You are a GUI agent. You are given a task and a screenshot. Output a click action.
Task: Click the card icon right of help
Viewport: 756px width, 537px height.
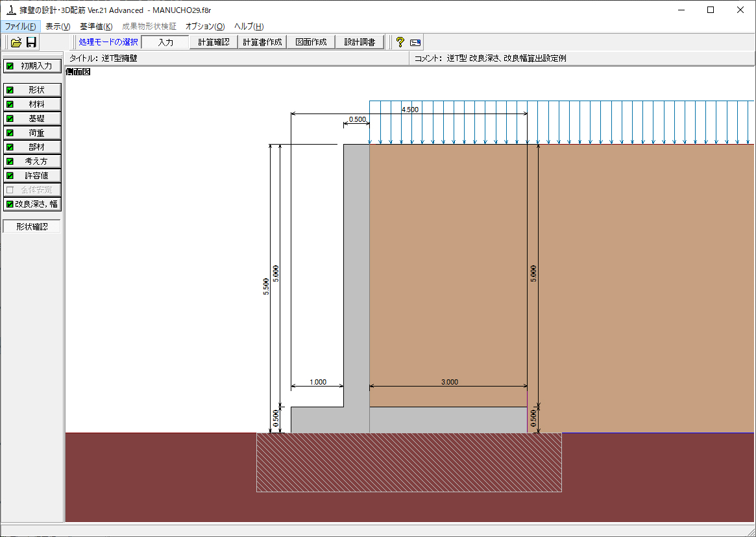click(415, 42)
